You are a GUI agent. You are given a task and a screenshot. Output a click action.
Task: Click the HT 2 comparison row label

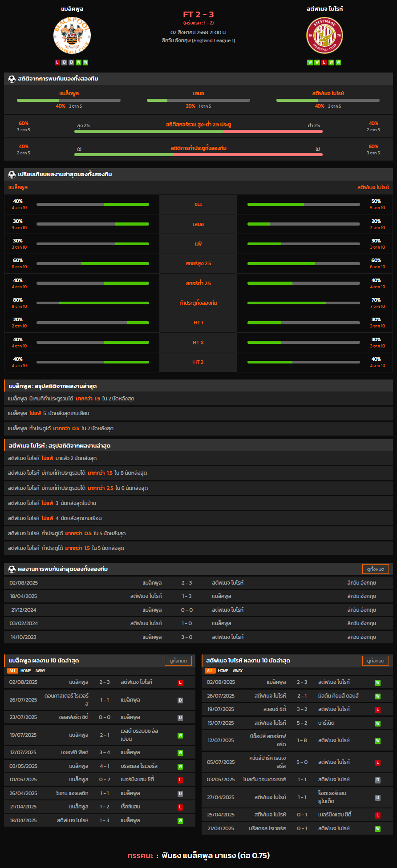[198, 362]
